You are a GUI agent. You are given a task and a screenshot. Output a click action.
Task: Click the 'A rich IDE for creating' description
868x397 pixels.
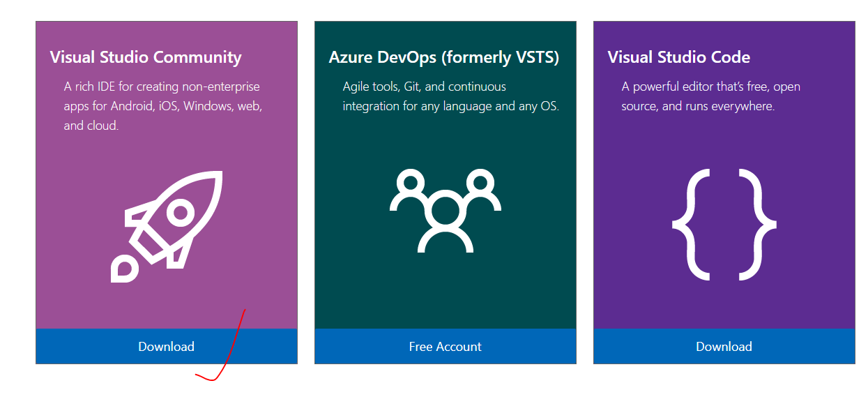click(x=163, y=106)
